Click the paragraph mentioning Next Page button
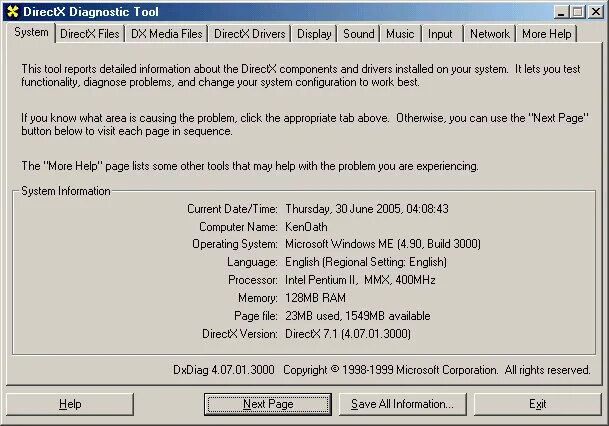Image resolution: width=609 pixels, height=426 pixels. pos(305,124)
